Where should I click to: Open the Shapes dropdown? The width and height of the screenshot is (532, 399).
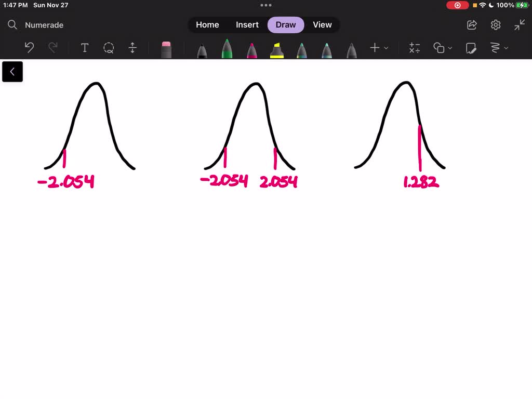point(443,48)
